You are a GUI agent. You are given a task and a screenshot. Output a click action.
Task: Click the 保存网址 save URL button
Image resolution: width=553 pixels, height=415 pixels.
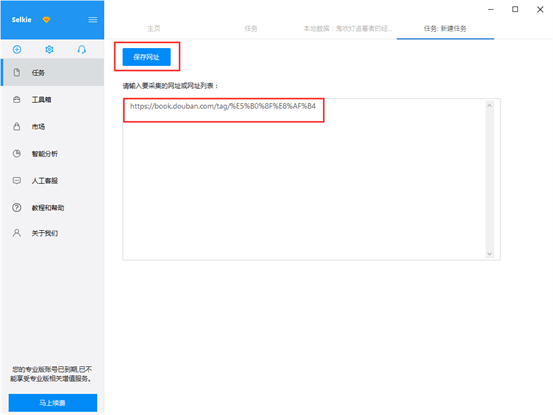(x=146, y=57)
